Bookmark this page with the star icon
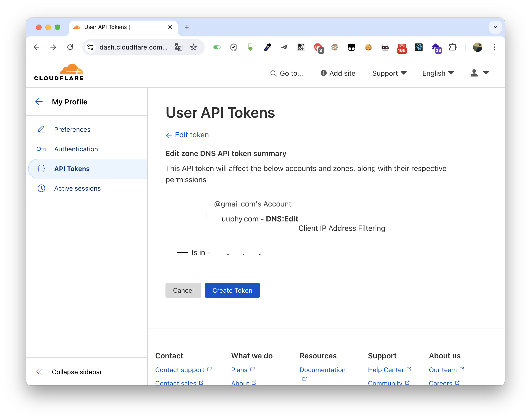531x420 pixels. coord(194,47)
